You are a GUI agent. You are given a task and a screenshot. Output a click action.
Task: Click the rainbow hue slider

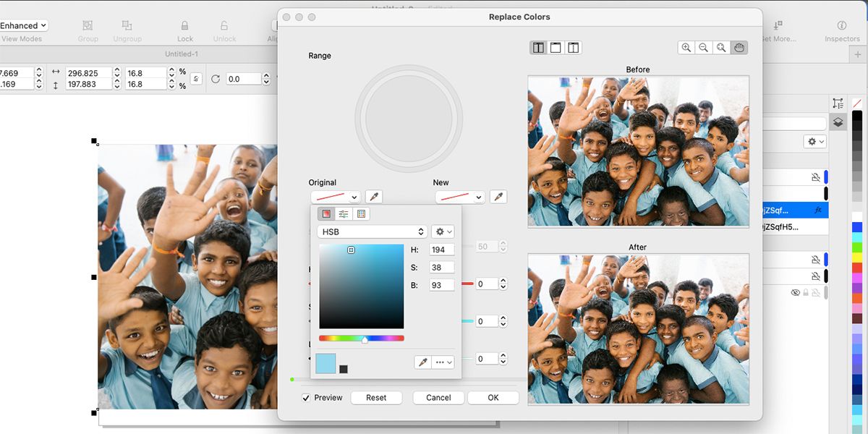(x=362, y=338)
